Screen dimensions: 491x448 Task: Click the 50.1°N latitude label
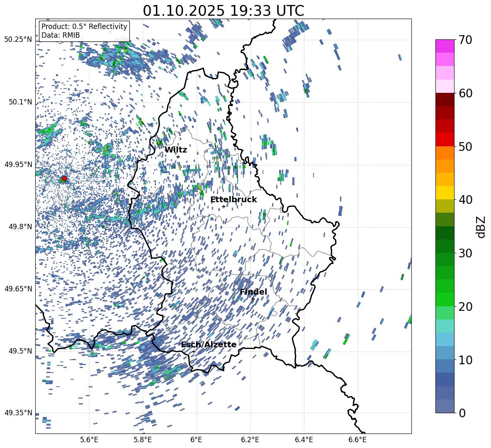20,102
